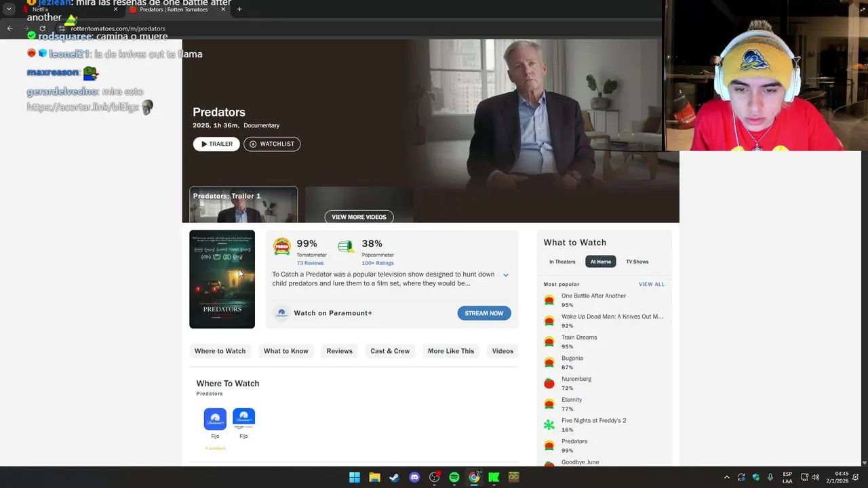Show hidden system tray icons

(x=726, y=477)
